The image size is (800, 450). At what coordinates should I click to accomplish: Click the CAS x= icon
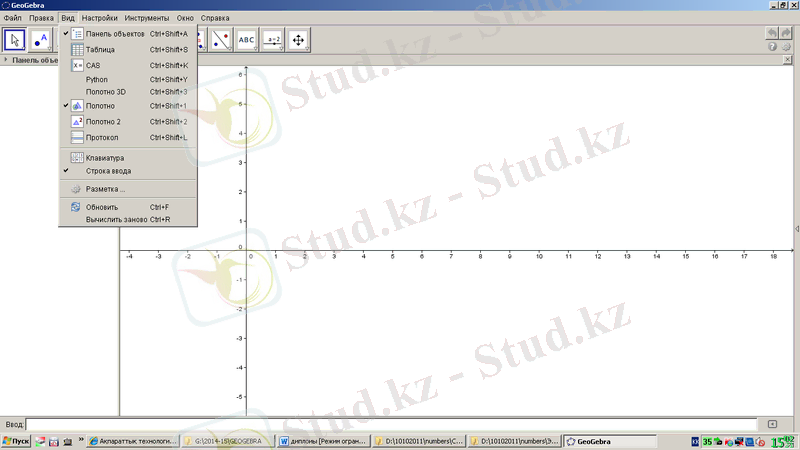[77, 65]
